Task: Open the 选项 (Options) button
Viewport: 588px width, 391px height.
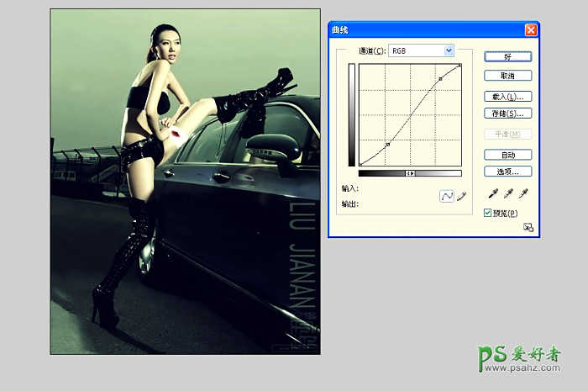Action: [507, 171]
